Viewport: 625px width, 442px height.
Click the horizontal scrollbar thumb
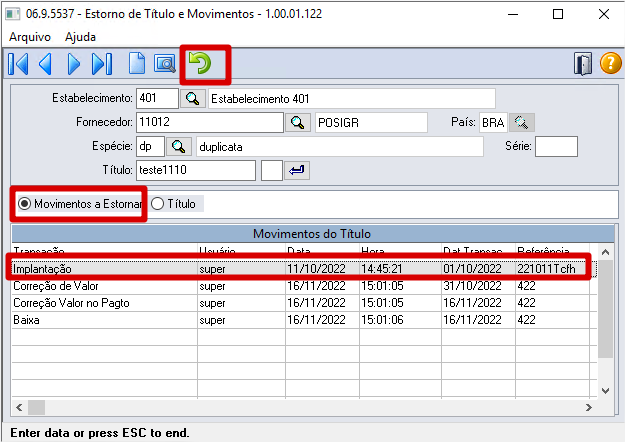click(36, 407)
